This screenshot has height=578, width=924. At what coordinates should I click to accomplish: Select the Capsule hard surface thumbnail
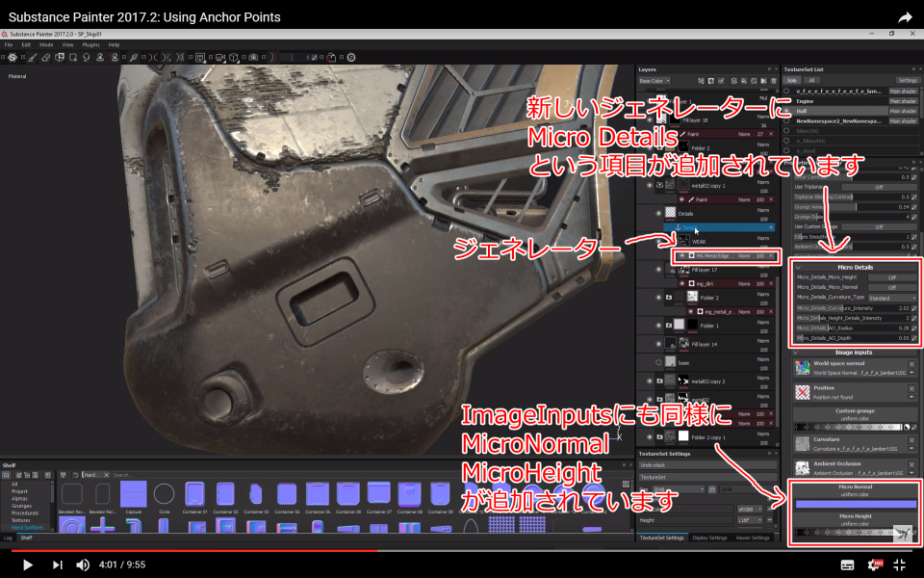133,493
